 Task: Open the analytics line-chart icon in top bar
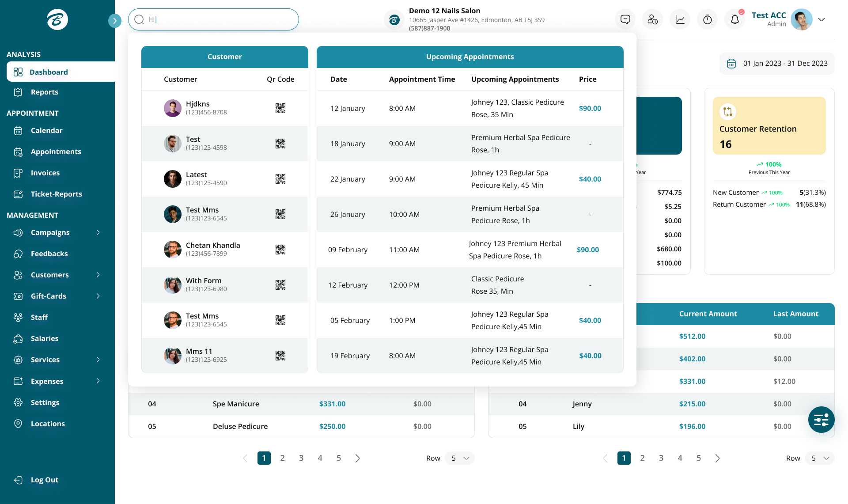pos(680,19)
